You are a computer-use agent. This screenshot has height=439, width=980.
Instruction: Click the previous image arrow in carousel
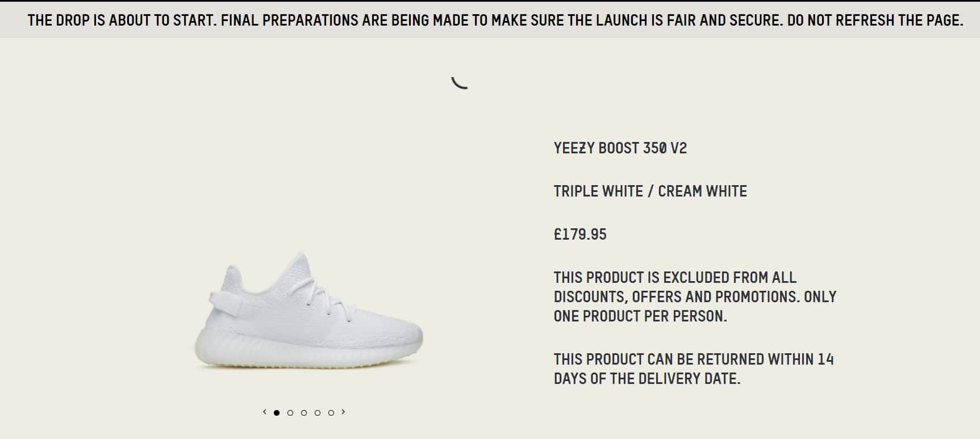(x=265, y=412)
